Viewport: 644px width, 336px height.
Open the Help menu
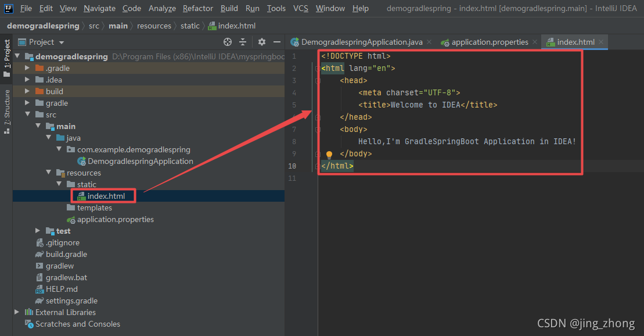click(360, 8)
